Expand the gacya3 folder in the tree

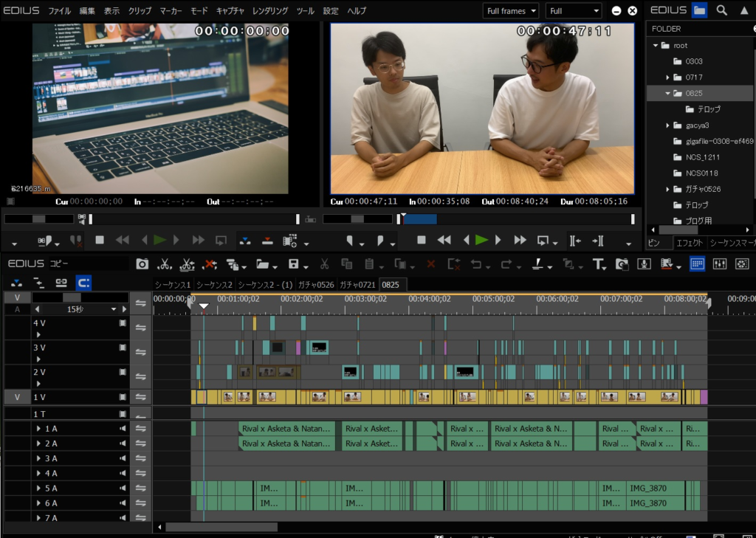point(668,125)
